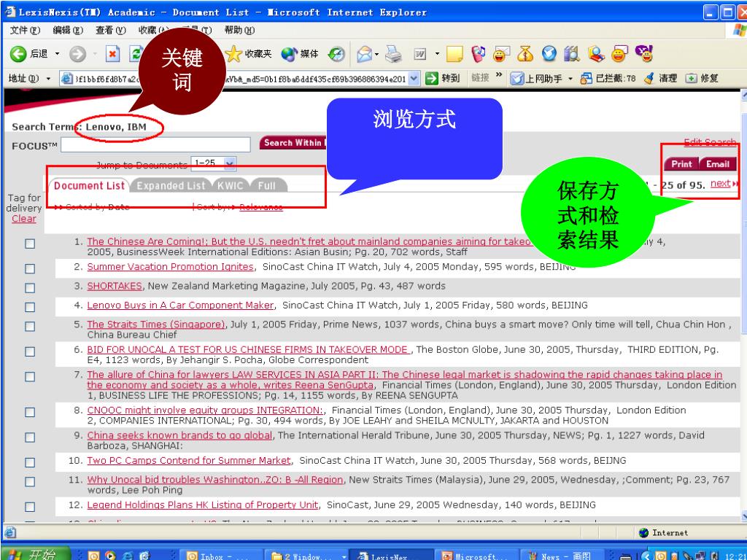Open the History clock icon

(x=336, y=54)
